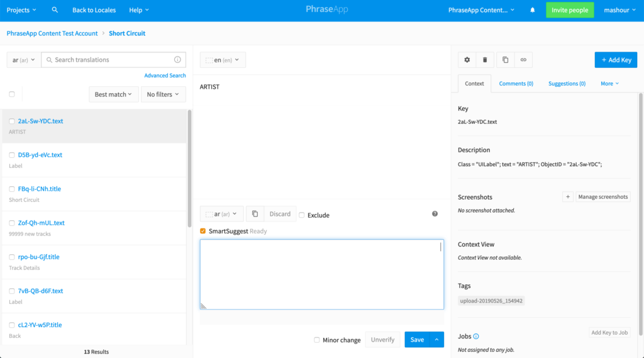Click the Add Key button
The width and height of the screenshot is (644, 358).
point(616,60)
